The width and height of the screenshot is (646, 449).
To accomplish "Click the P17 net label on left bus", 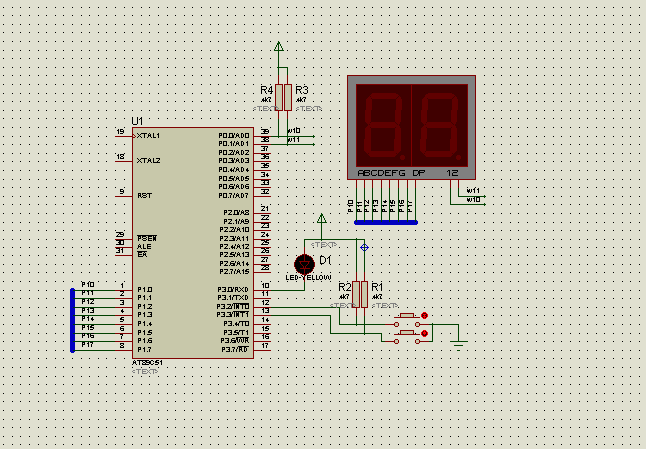I will point(88,344).
